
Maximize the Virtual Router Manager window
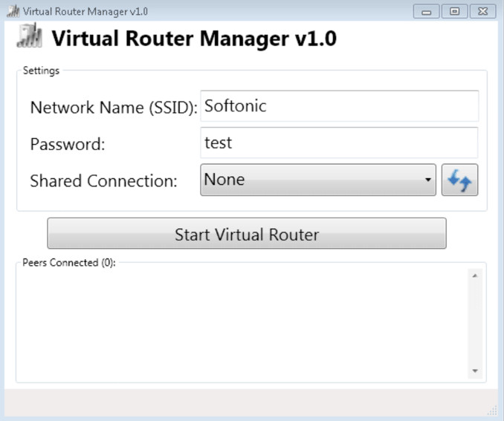coord(454,12)
